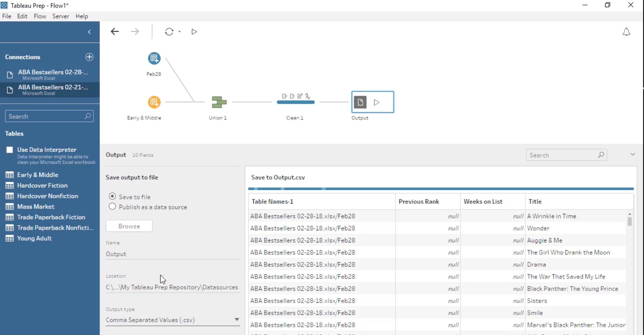Viewport: 644px width, 335px height.
Task: Click the Connections pane search field
Action: (x=49, y=116)
